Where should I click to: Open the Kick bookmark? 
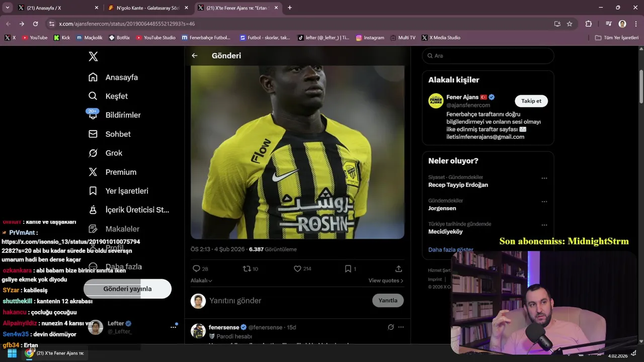click(x=62, y=38)
